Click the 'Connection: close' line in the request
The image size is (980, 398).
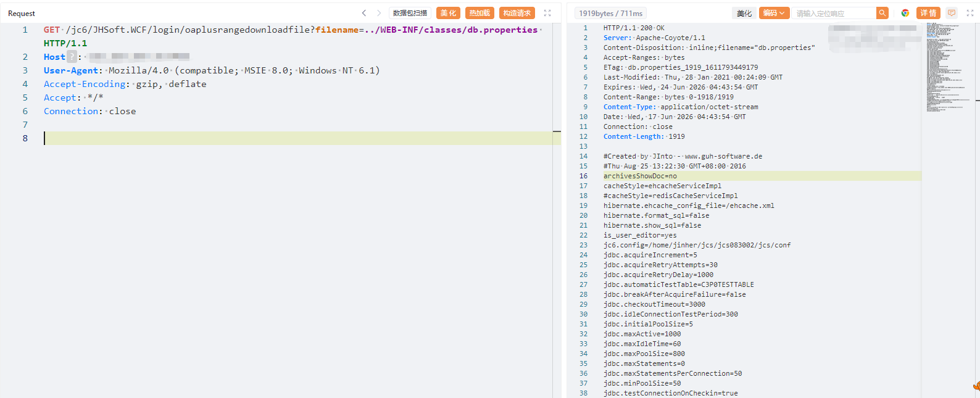tap(90, 111)
